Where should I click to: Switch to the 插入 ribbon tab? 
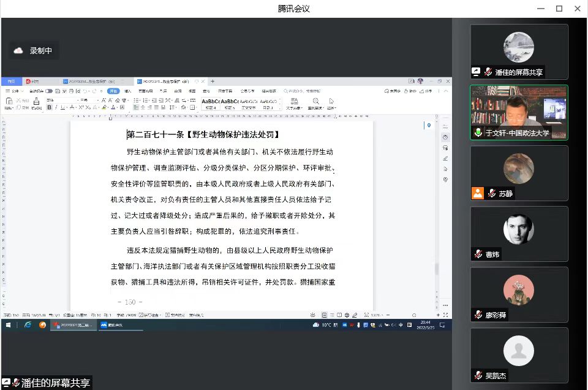pyautogui.click(x=128, y=91)
